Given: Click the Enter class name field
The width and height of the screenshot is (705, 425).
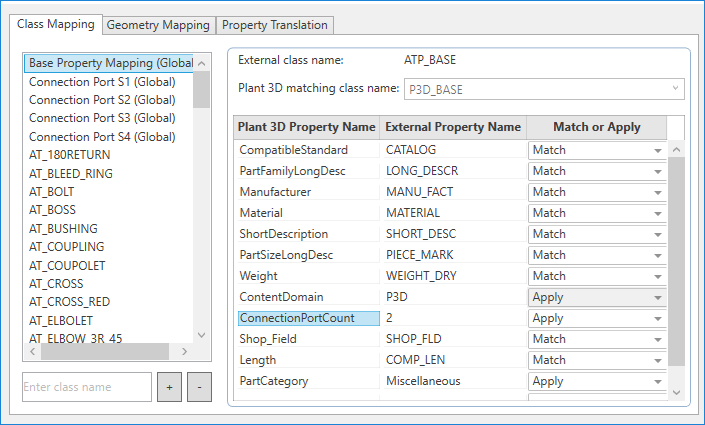Looking at the screenshot, I should pos(87,387).
